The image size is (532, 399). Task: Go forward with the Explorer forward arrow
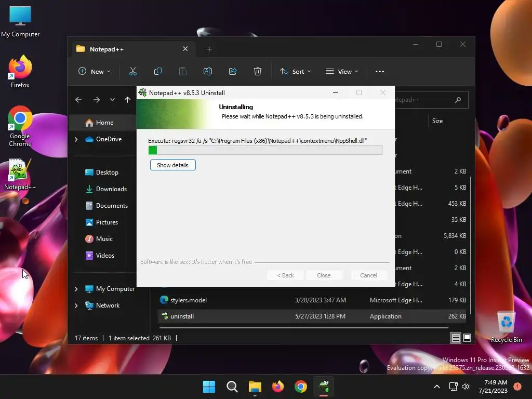96,100
